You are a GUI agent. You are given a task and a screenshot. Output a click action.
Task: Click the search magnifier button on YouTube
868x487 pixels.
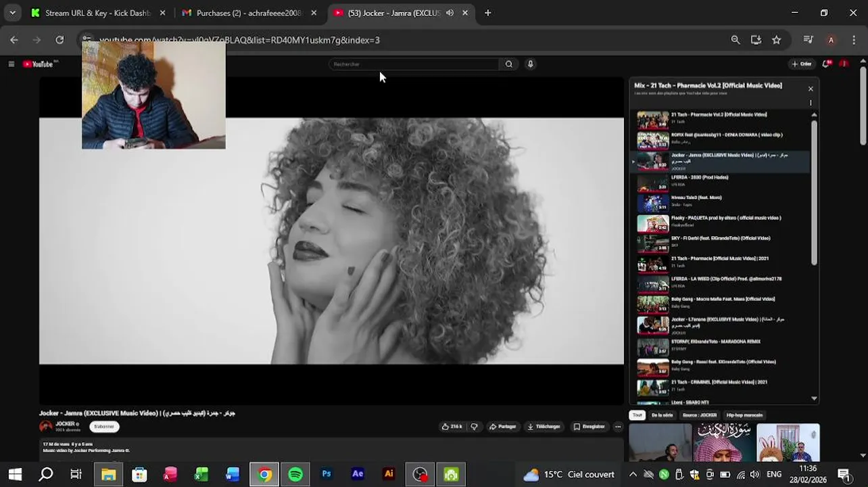pos(509,64)
